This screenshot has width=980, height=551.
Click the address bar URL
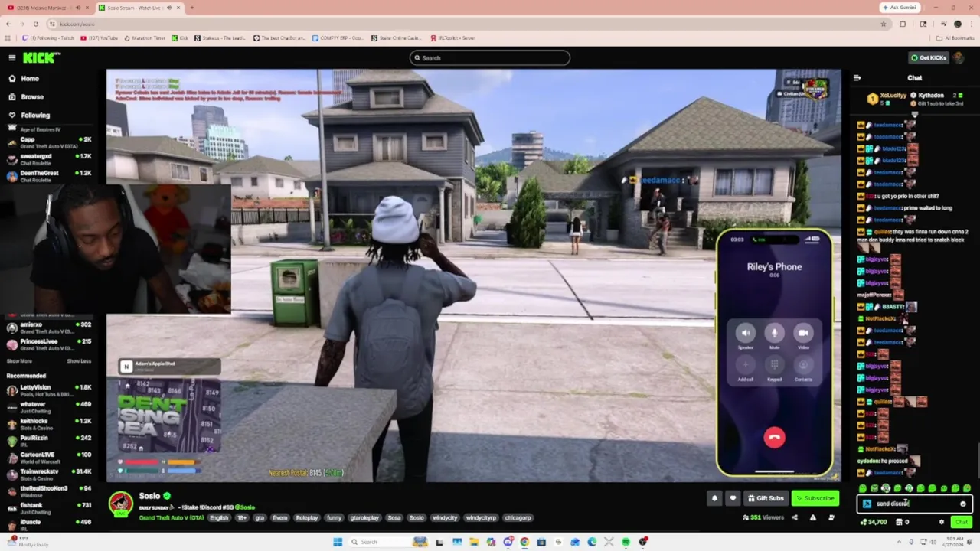pyautogui.click(x=77, y=24)
